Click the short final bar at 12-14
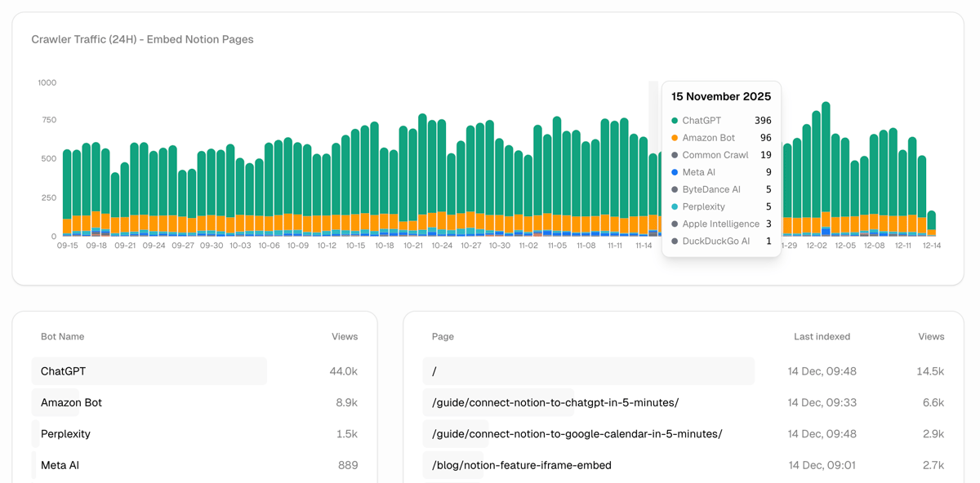 point(931,223)
